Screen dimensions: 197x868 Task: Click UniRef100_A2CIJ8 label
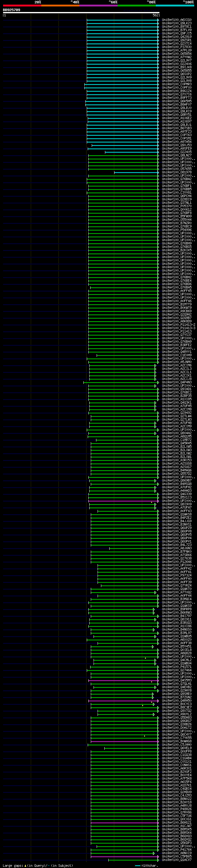coord(177,379)
